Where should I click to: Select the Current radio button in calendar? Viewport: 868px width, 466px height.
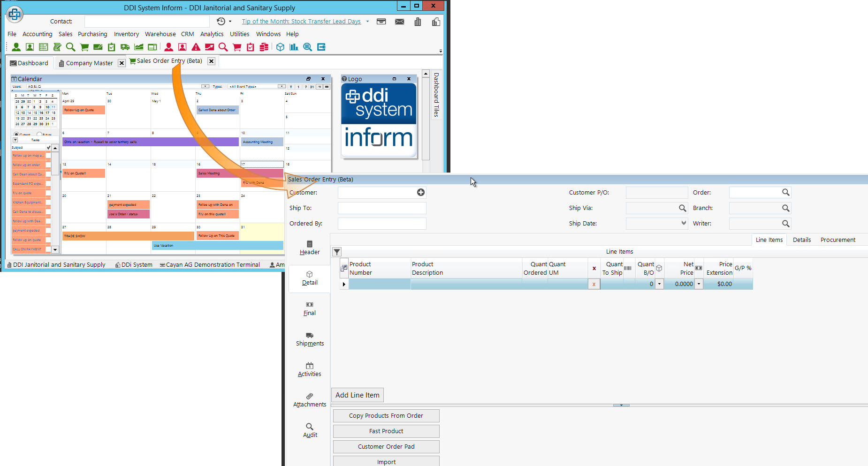[x=16, y=135]
